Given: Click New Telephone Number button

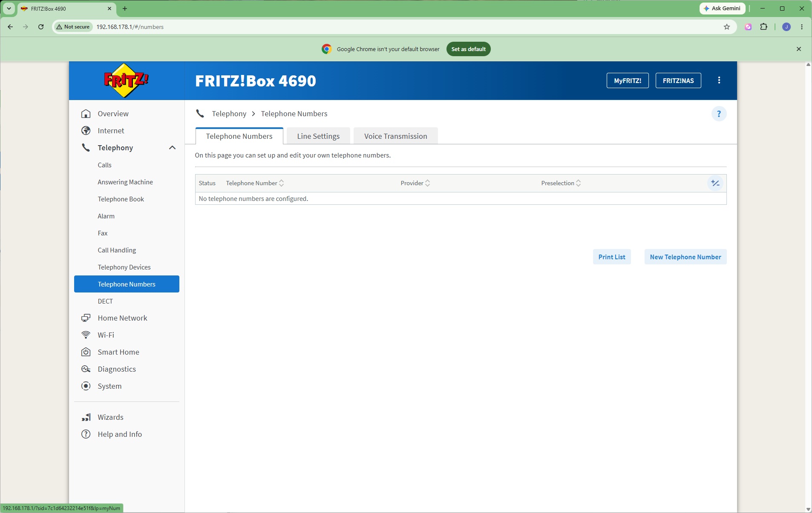Looking at the screenshot, I should pos(685,257).
